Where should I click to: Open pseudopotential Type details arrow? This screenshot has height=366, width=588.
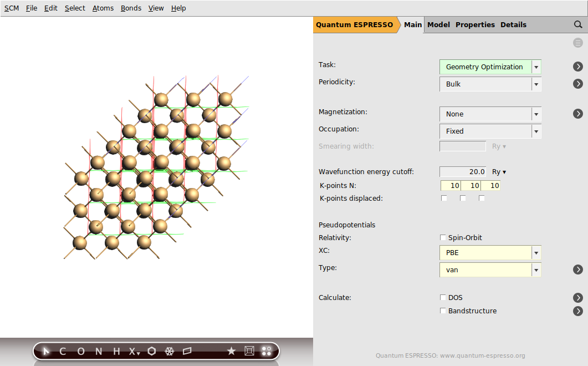pyautogui.click(x=578, y=270)
